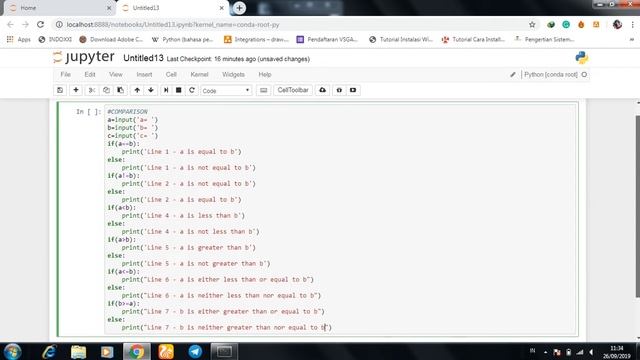Open the Pendaftaran VSGA... bookmark
This screenshot has width=640, height=360.
click(327, 40)
